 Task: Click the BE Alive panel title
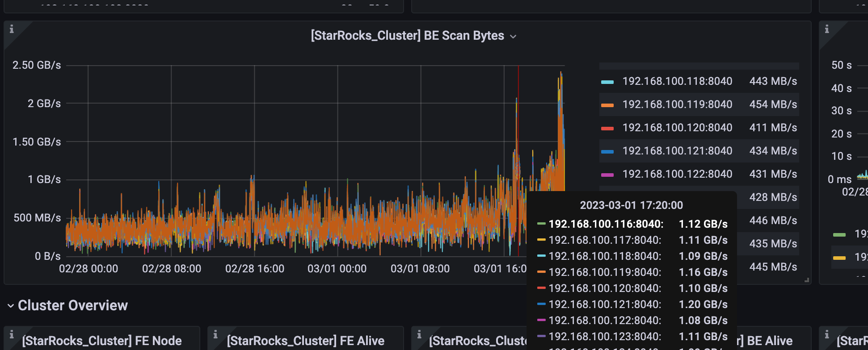click(769, 341)
